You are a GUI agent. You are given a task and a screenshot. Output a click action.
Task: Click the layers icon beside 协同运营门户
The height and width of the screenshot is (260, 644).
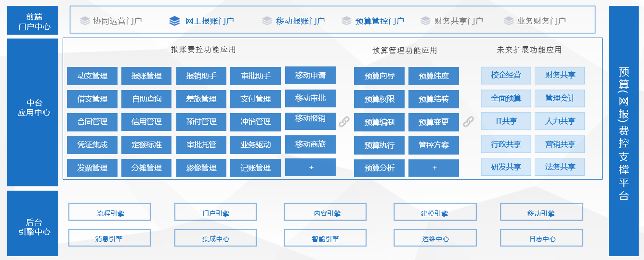(85, 21)
